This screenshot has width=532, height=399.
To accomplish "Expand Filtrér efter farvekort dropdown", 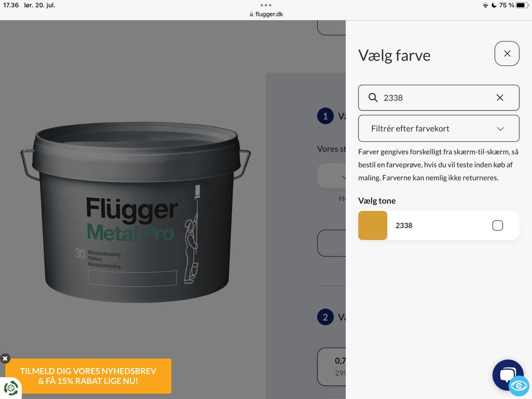I will (x=439, y=128).
